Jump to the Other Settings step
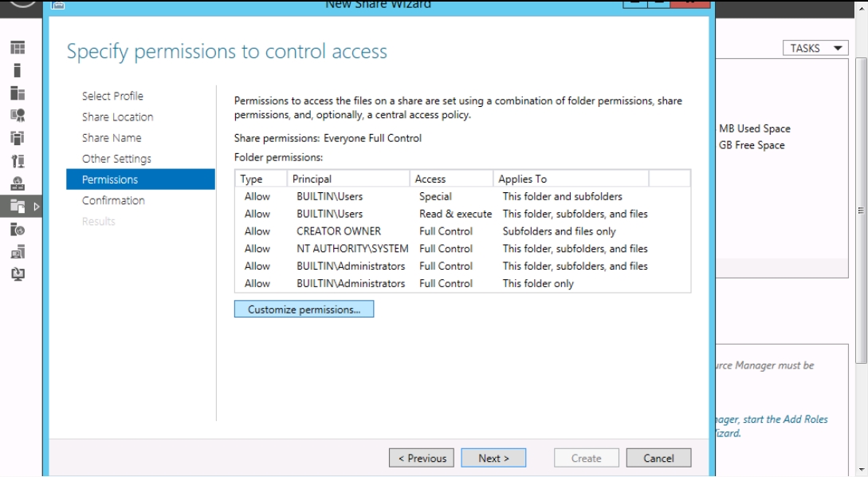The width and height of the screenshot is (868, 477). pyautogui.click(x=116, y=159)
